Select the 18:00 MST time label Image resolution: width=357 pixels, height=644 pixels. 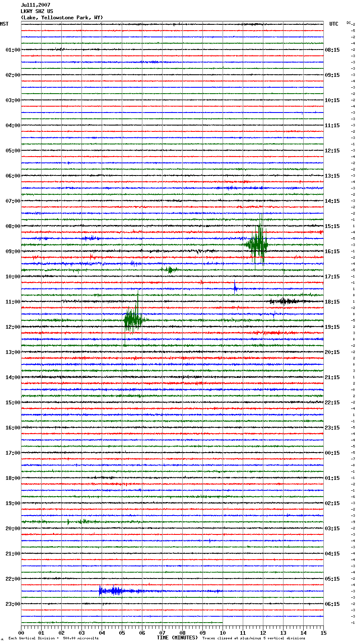point(13,478)
